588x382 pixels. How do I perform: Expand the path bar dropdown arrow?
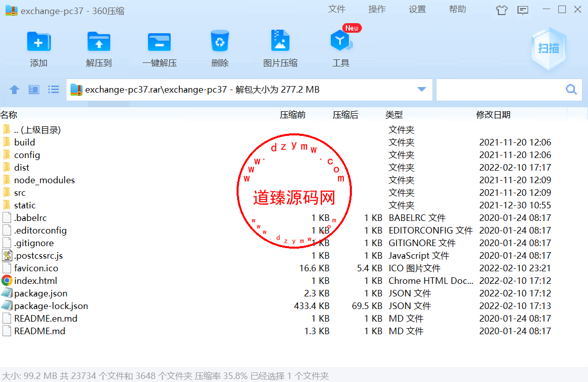coord(421,89)
